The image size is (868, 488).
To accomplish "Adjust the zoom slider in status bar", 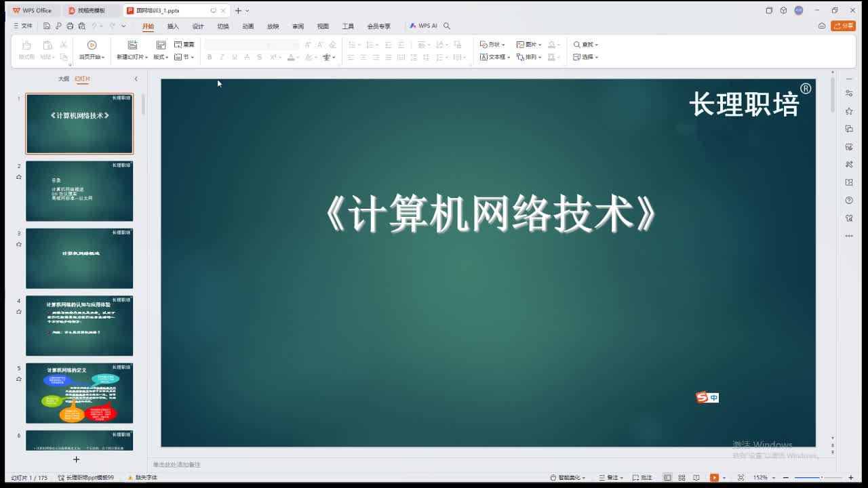I will [x=818, y=477].
